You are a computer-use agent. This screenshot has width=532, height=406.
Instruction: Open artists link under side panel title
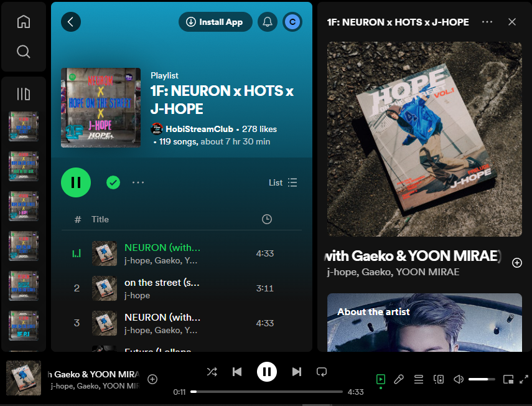[x=393, y=272]
